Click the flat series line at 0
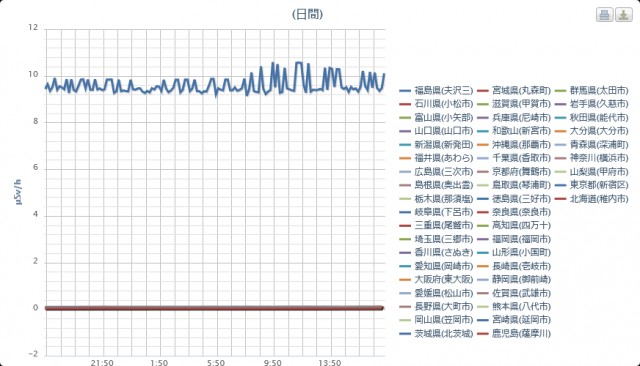Image resolution: width=640 pixels, height=366 pixels. [x=214, y=308]
